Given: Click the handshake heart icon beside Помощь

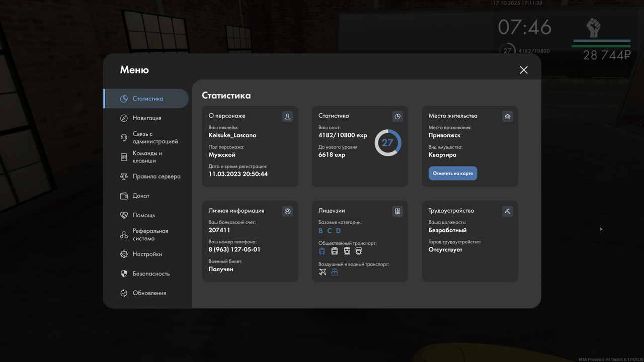Looking at the screenshot, I should tap(124, 215).
